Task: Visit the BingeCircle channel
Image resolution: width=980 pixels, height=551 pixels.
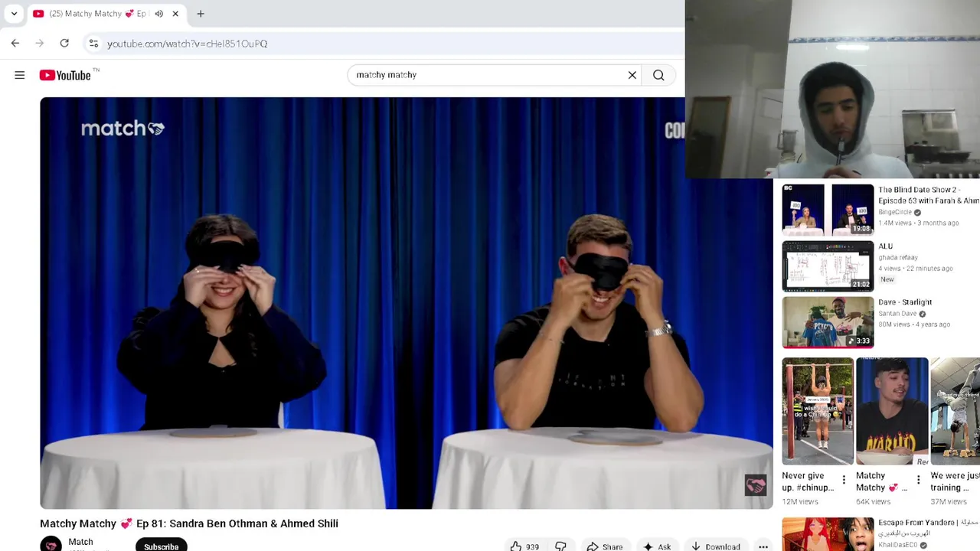Action: click(x=895, y=212)
